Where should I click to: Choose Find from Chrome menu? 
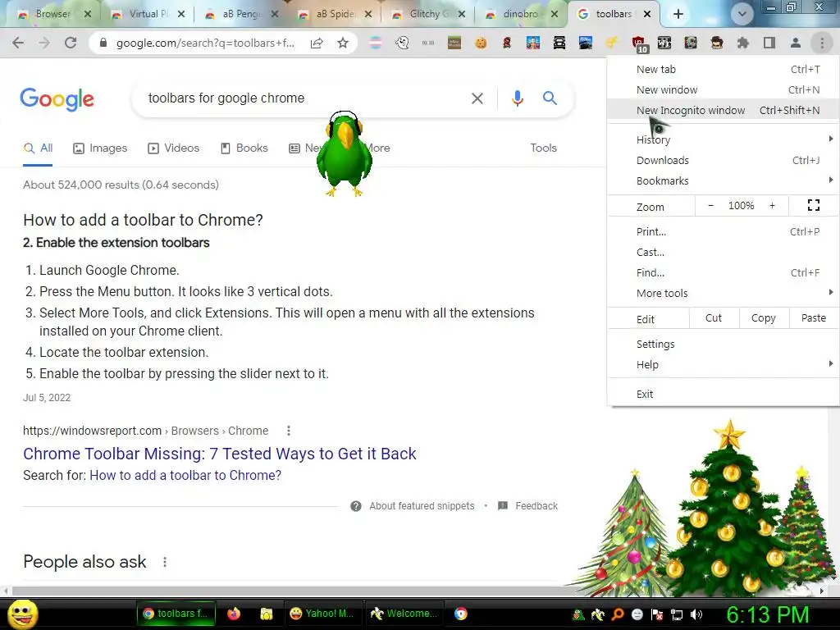(724, 272)
